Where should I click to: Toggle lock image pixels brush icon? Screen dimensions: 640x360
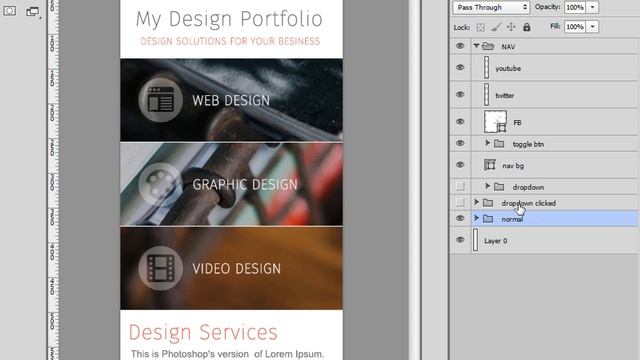click(496, 27)
